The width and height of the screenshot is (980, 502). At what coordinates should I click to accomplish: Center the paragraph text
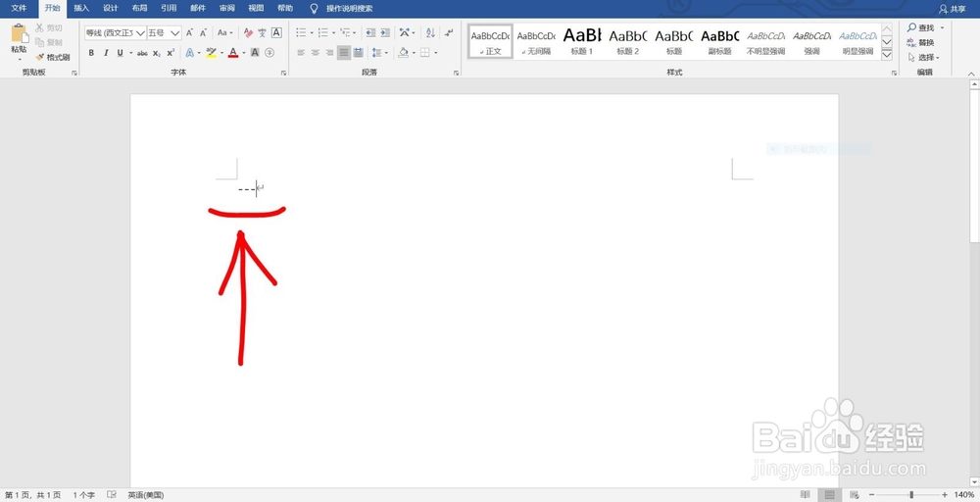pos(315,53)
